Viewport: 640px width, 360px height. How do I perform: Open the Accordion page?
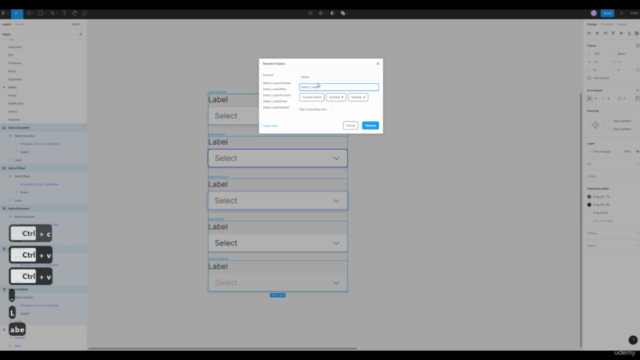point(15,47)
